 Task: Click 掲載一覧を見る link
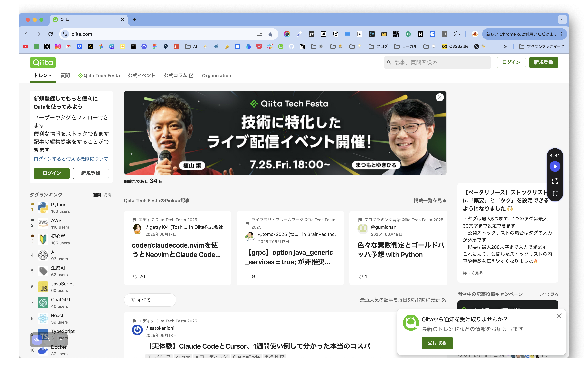tap(430, 201)
